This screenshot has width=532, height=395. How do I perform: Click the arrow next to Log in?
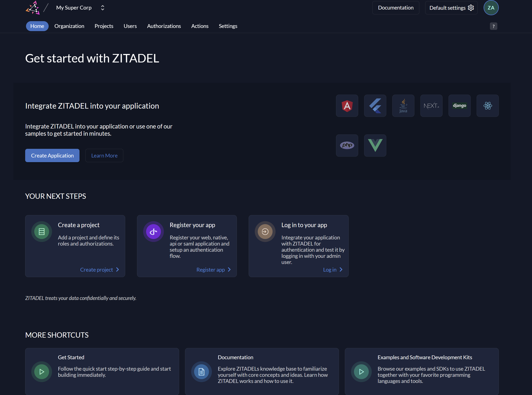click(x=341, y=269)
